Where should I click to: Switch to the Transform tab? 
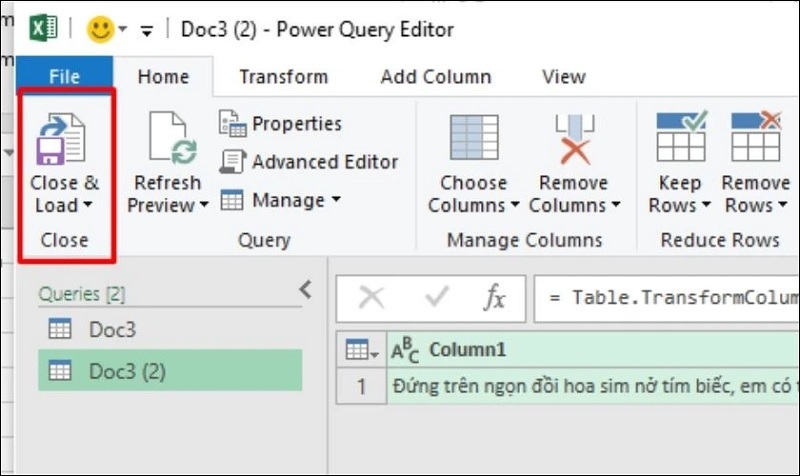(x=283, y=77)
